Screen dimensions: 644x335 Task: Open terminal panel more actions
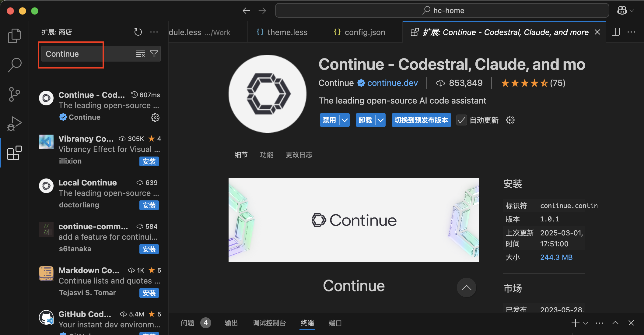[600, 323]
